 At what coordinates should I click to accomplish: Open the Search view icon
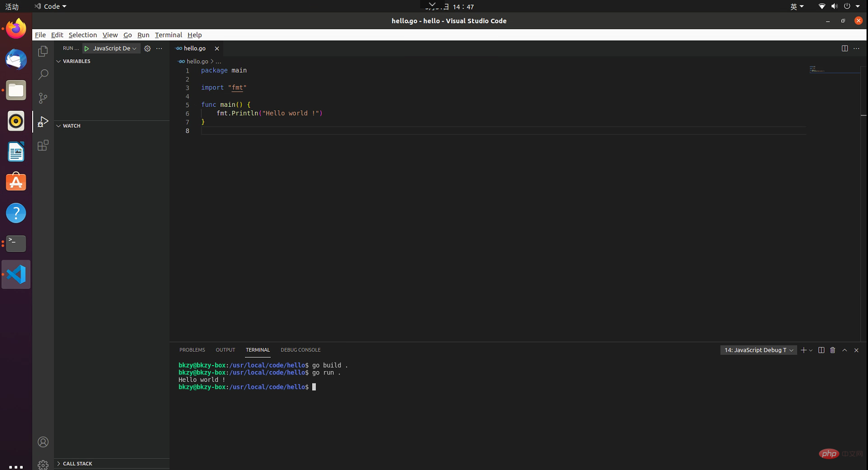click(x=43, y=74)
